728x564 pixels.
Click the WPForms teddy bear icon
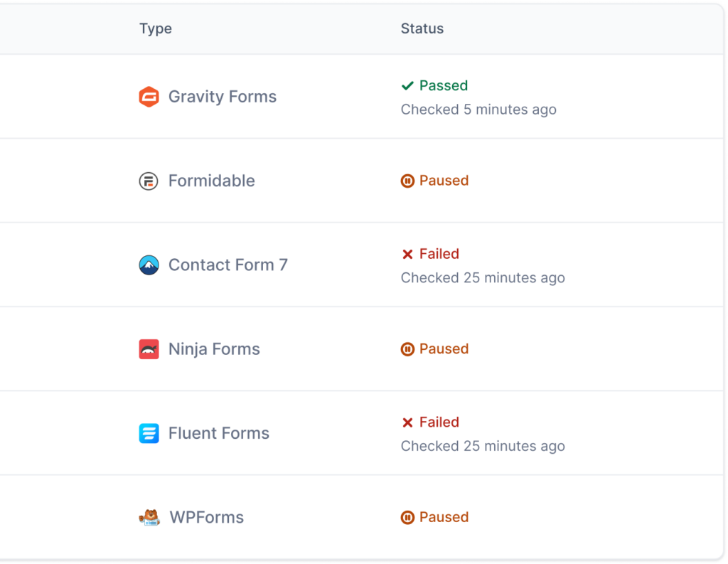[x=149, y=517]
